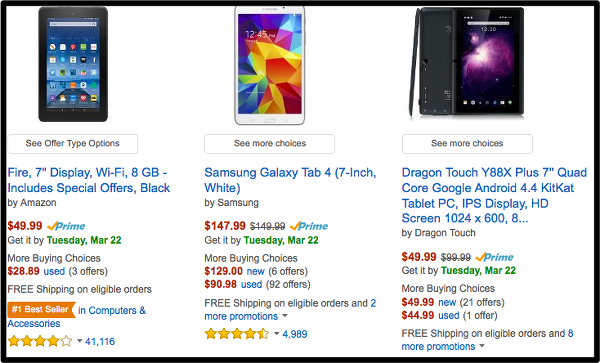Screen dimensions: 600x363
Task: Click See Offer Type Options button
Action: tap(73, 144)
